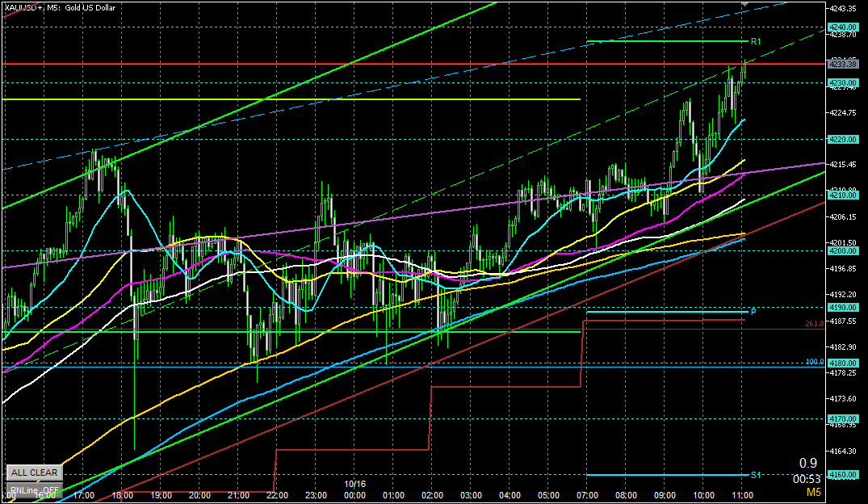
Task: Click the ALL CLEAR button
Action: click(34, 472)
